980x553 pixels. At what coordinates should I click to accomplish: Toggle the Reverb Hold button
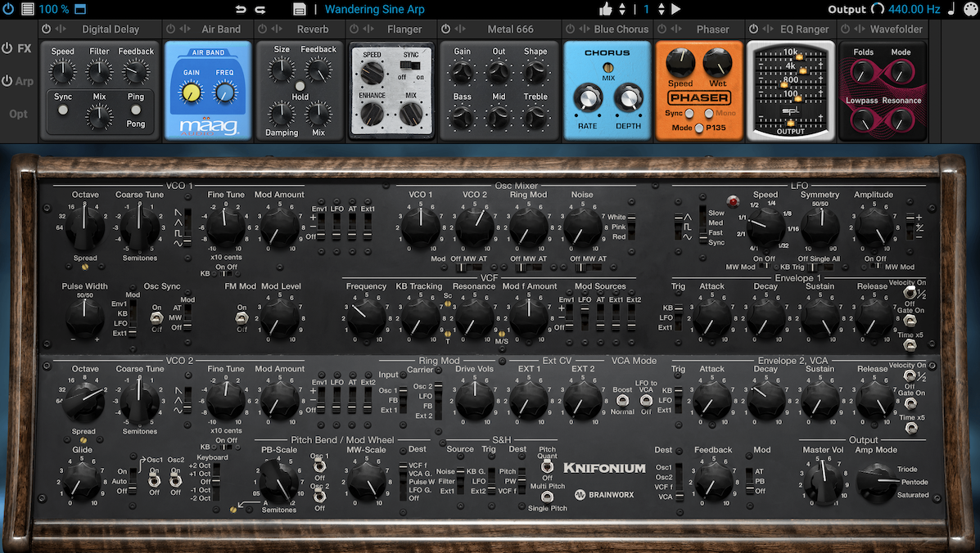point(300,86)
